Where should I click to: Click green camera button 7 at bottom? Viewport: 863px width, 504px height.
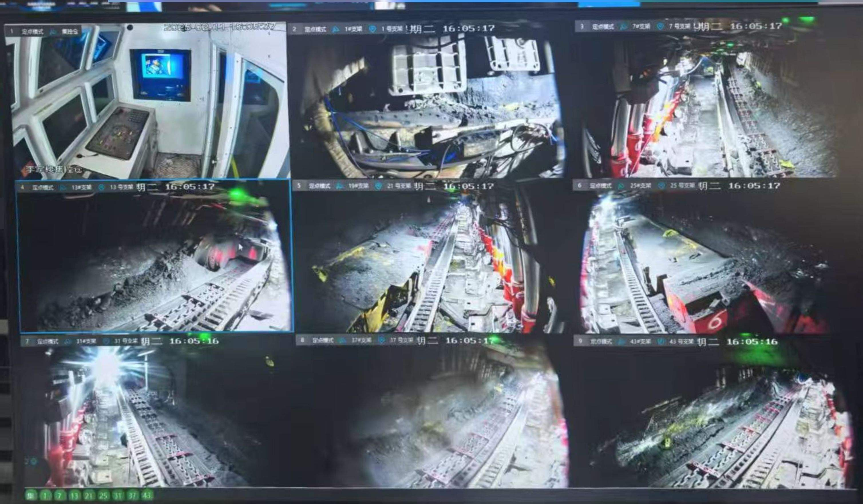point(60,495)
